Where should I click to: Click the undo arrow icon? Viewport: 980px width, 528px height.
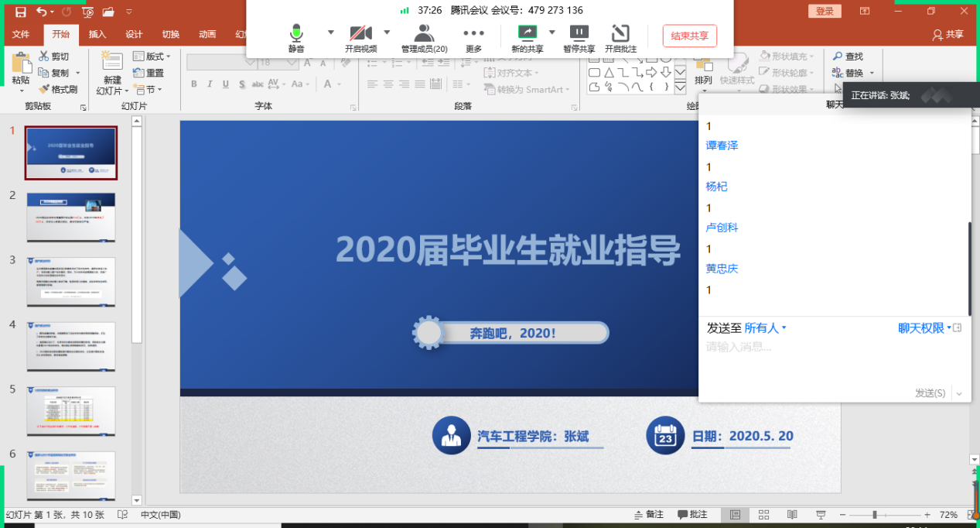[x=41, y=12]
